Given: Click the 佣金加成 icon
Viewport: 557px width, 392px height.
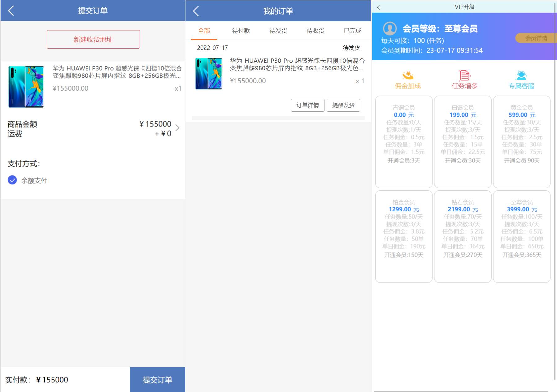Looking at the screenshot, I should [x=408, y=75].
